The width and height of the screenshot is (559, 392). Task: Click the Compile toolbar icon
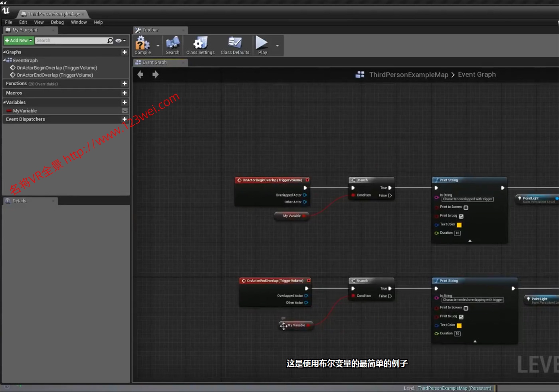pyautogui.click(x=143, y=45)
